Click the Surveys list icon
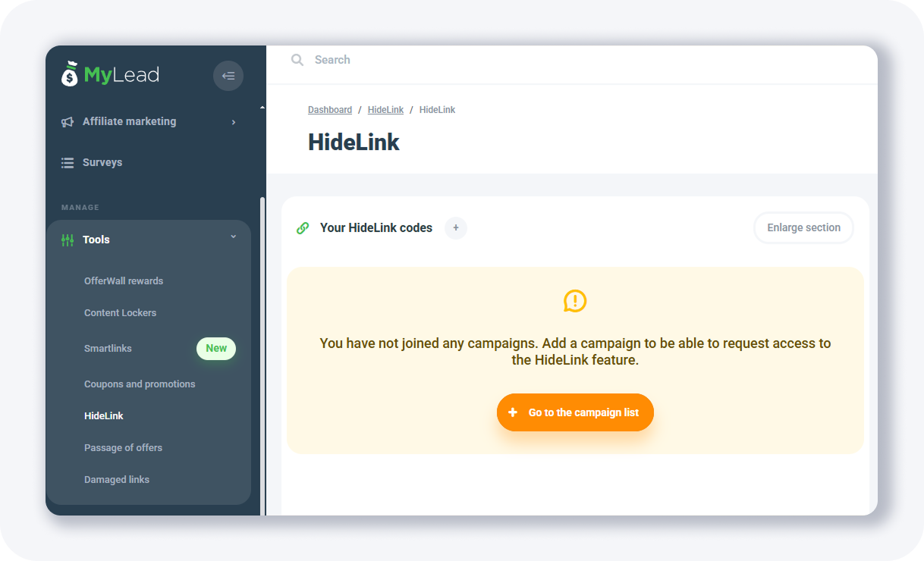This screenshot has height=561, width=924. (x=68, y=163)
